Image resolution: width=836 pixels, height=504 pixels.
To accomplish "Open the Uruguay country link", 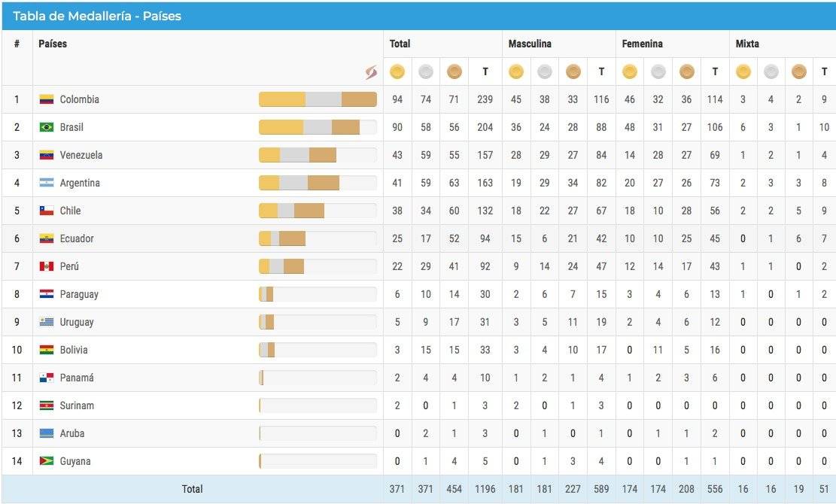I will pyautogui.click(x=77, y=322).
